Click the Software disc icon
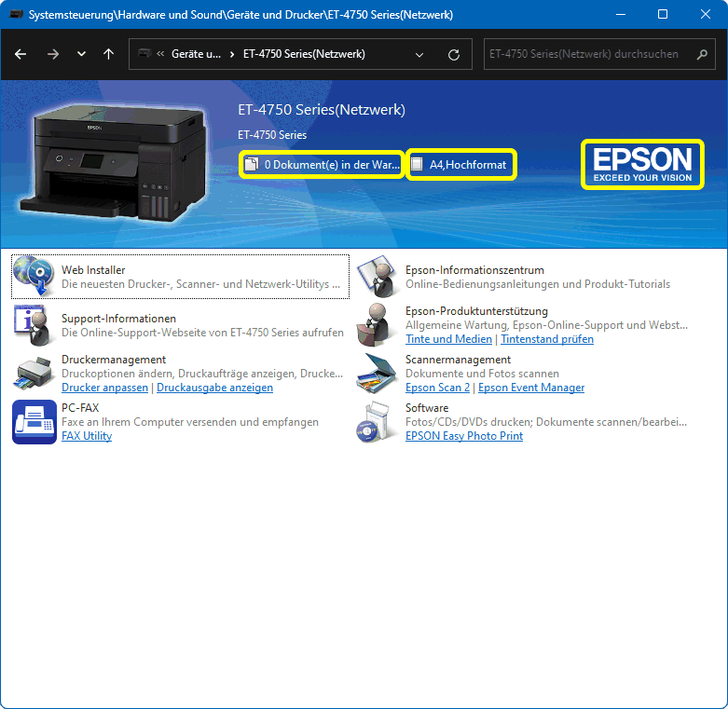The width and height of the screenshot is (728, 709). pyautogui.click(x=378, y=421)
